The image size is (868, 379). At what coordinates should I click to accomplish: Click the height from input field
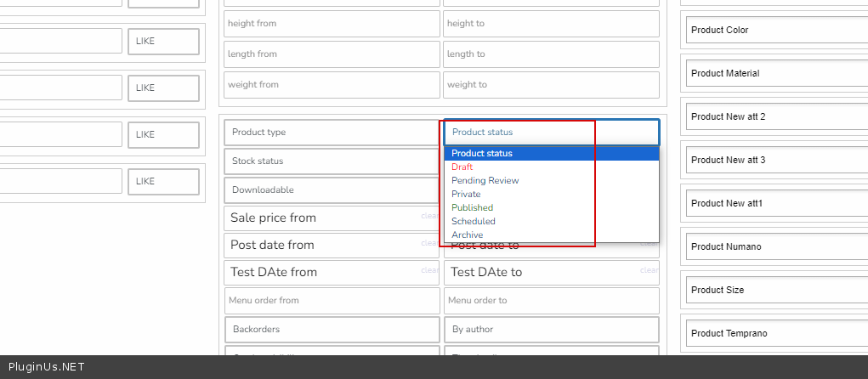[332, 24]
